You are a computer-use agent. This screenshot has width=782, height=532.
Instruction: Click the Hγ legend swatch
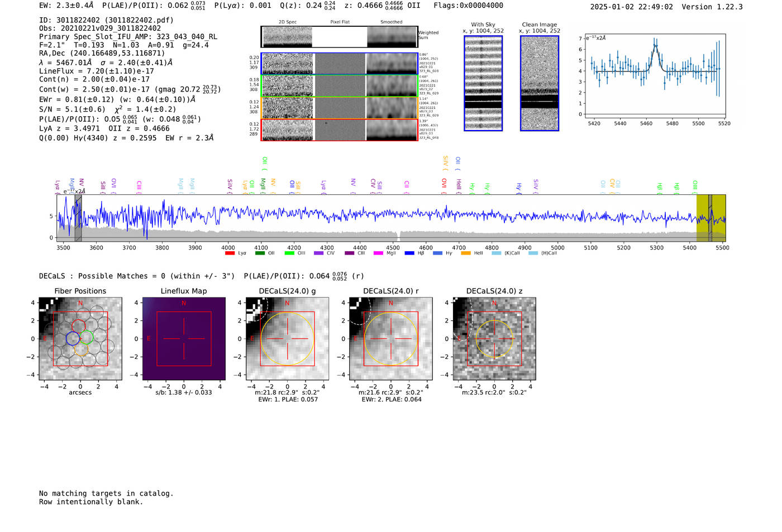click(437, 253)
